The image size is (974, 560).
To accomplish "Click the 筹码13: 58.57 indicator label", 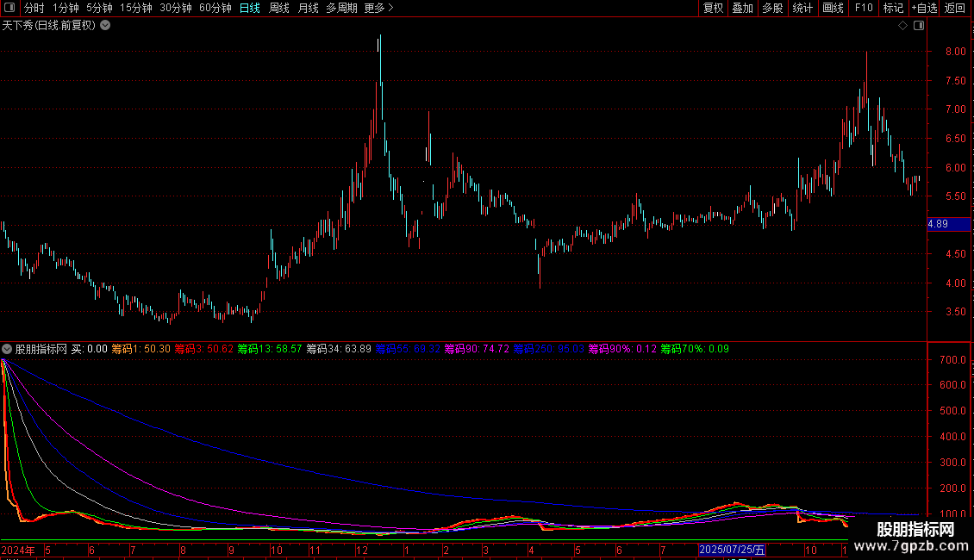I will (270, 349).
